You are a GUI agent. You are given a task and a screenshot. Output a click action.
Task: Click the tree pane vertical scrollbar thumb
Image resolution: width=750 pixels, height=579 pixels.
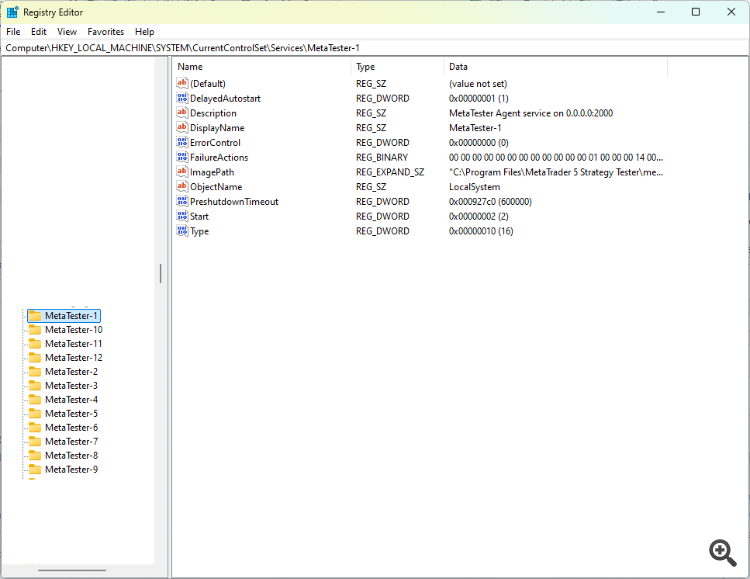(160, 273)
